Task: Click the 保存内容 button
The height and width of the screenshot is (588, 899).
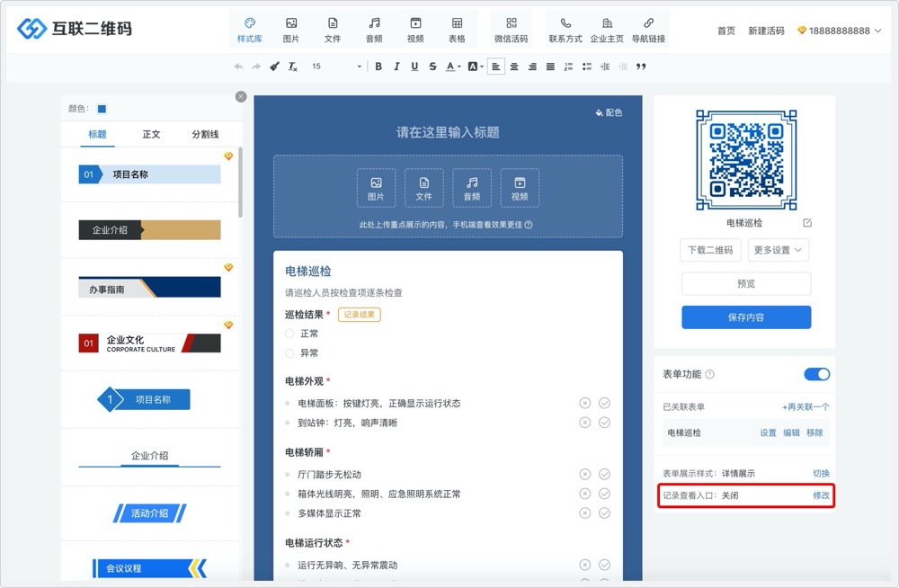Action: coord(746,317)
